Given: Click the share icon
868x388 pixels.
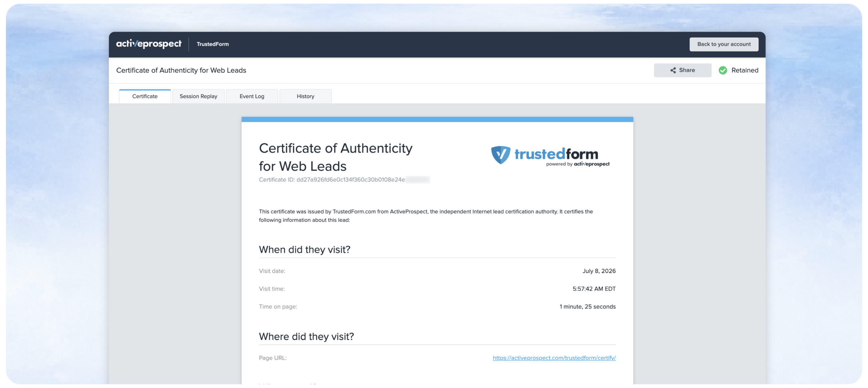Looking at the screenshot, I should tap(673, 70).
